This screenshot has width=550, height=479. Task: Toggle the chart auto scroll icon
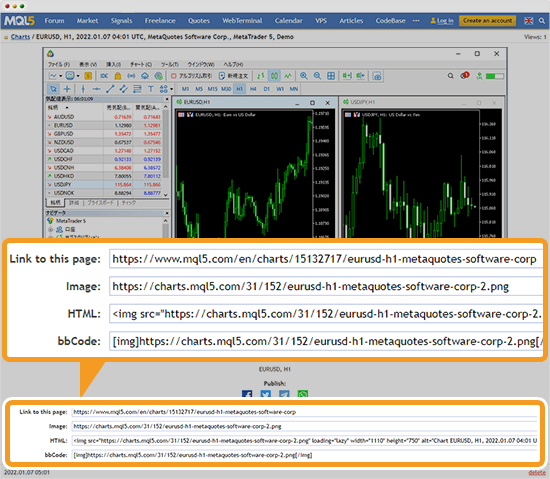point(347,76)
